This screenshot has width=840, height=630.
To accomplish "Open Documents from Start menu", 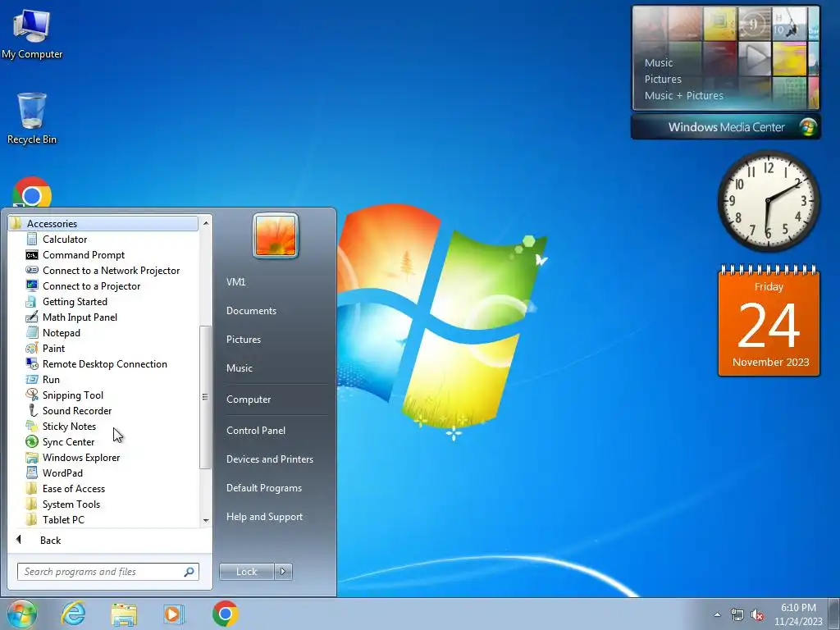I will tap(251, 311).
